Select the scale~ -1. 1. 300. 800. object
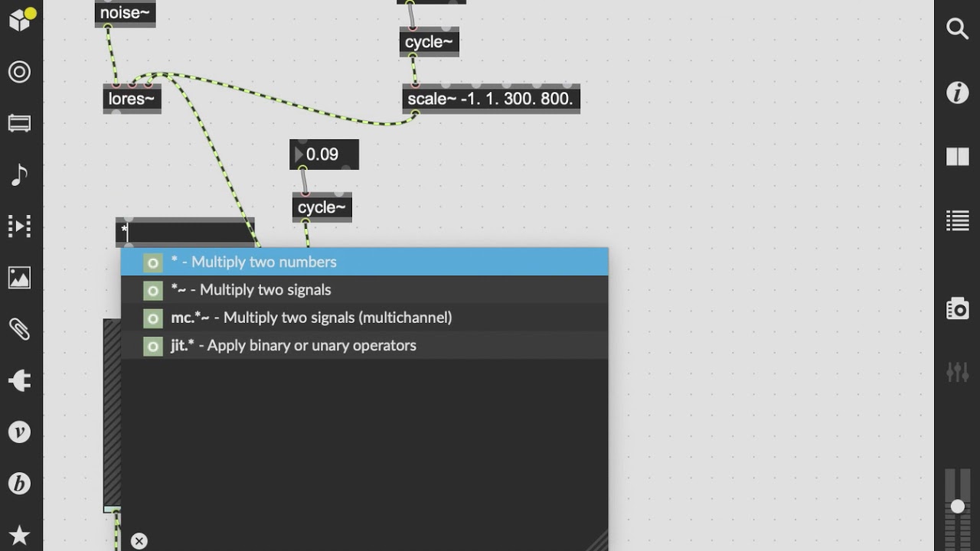The height and width of the screenshot is (551, 980). coord(491,99)
